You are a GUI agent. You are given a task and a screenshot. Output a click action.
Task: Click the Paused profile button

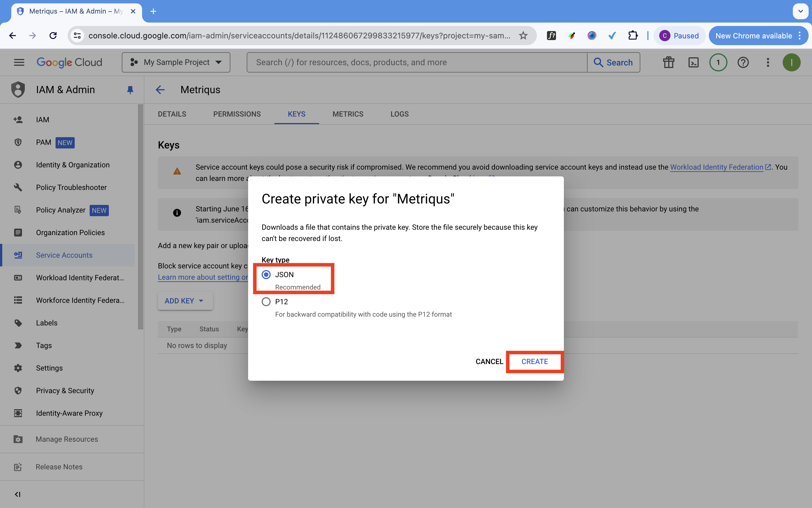click(x=679, y=36)
